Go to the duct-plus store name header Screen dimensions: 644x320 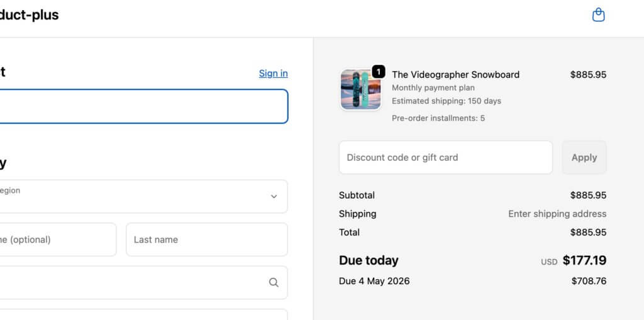29,15
